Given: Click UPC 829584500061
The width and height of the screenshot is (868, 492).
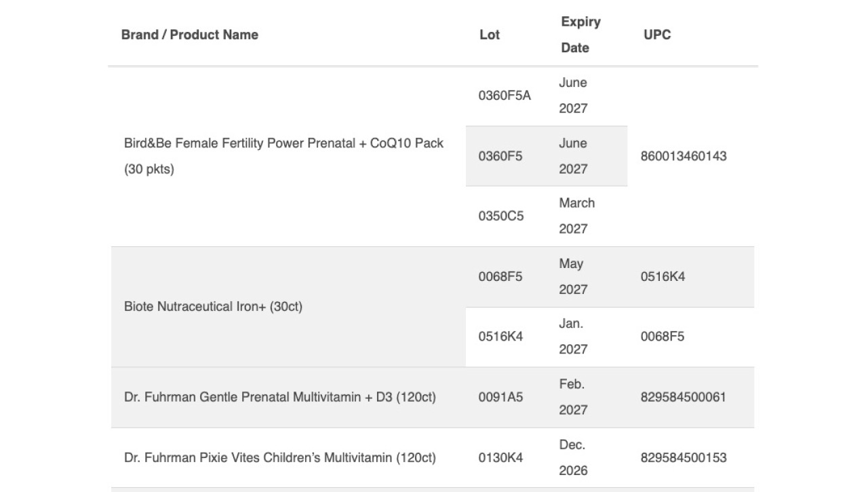Looking at the screenshot, I should tap(684, 397).
